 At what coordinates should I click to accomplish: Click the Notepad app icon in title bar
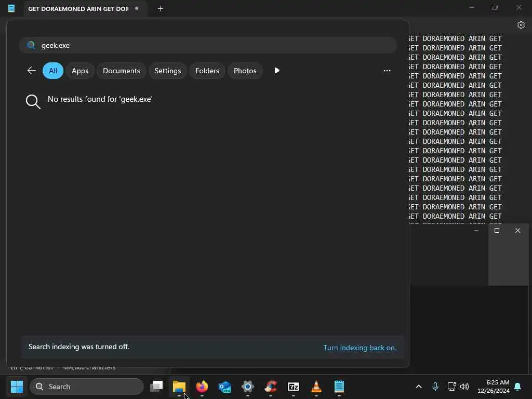point(11,8)
